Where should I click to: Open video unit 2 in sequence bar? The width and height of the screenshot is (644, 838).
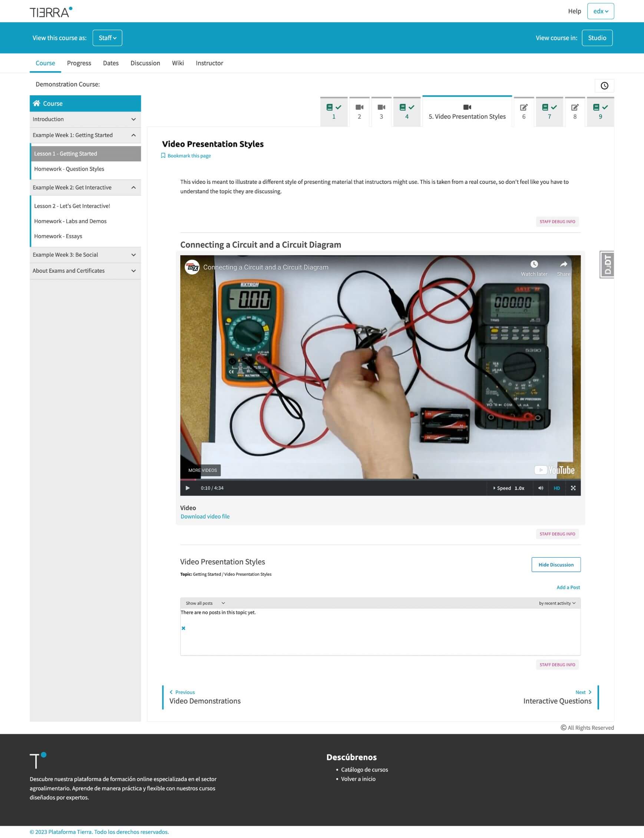359,112
